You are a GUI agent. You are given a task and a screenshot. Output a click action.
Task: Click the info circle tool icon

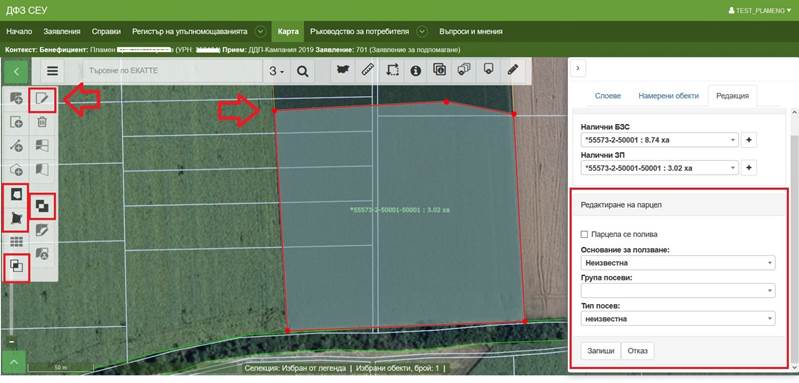[x=416, y=71]
